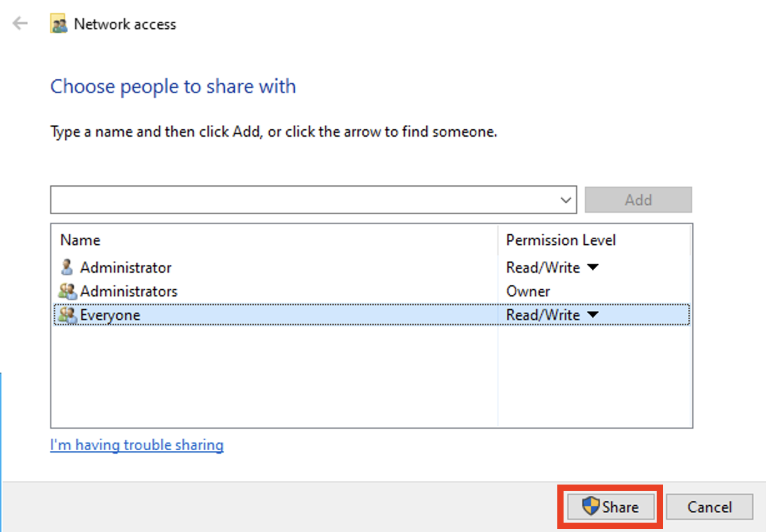Viewport: 766px width, 532px height.
Task: Click the Permission Level column header
Action: (560, 240)
